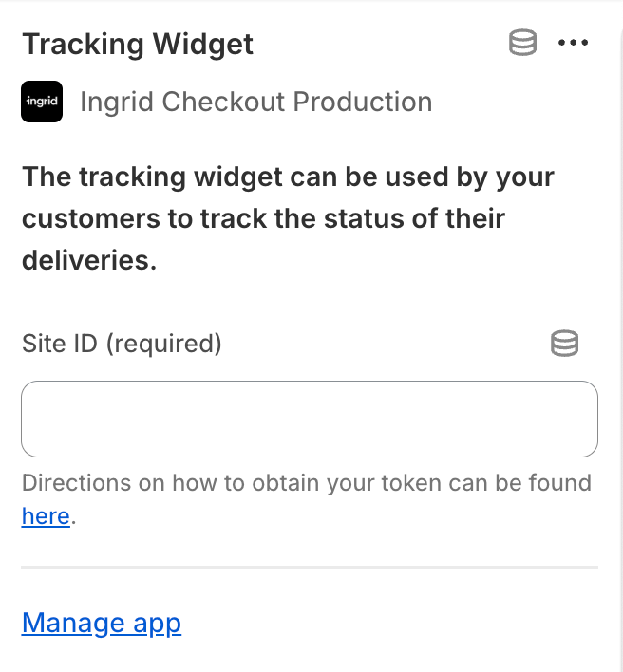Connect dynamic source for Site ID field

click(x=564, y=344)
